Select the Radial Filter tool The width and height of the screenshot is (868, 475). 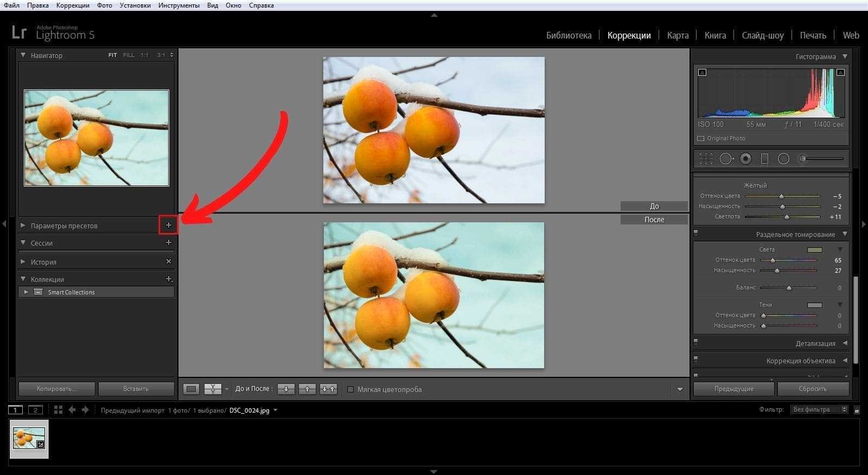coord(783,158)
